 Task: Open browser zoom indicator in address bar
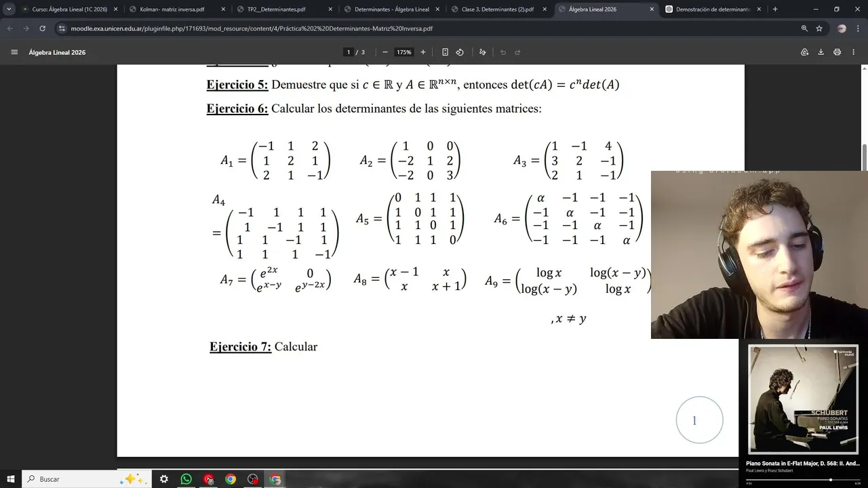(804, 28)
